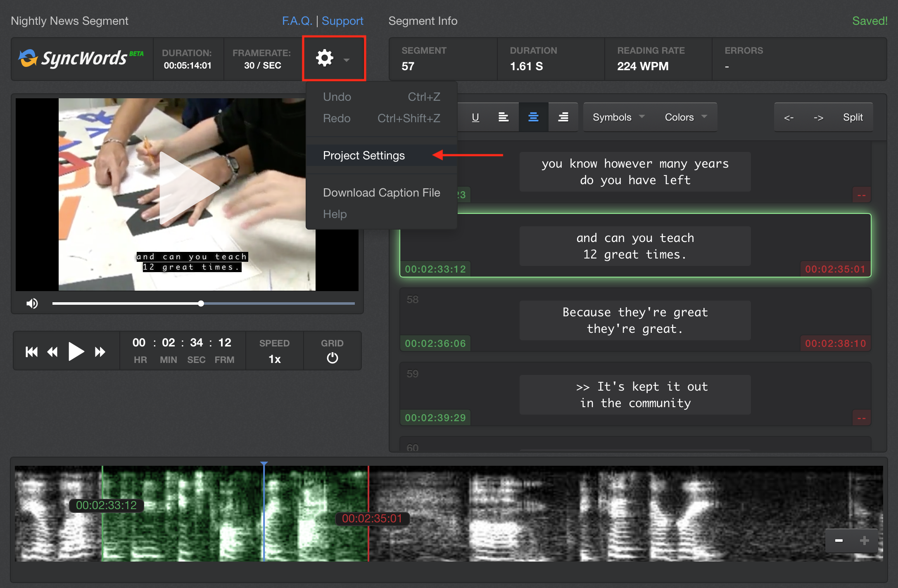Click the underline formatting icon

click(x=475, y=117)
